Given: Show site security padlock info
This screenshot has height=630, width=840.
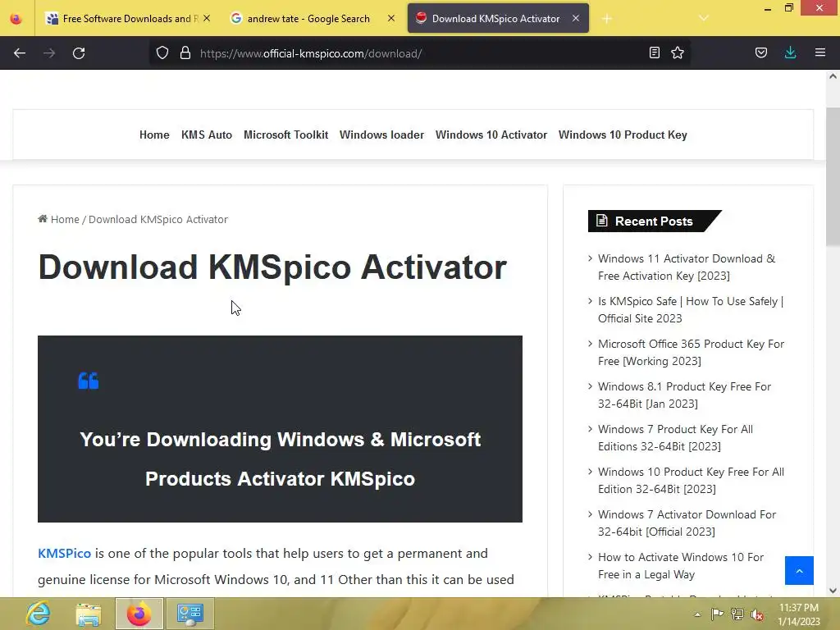Looking at the screenshot, I should tap(185, 53).
